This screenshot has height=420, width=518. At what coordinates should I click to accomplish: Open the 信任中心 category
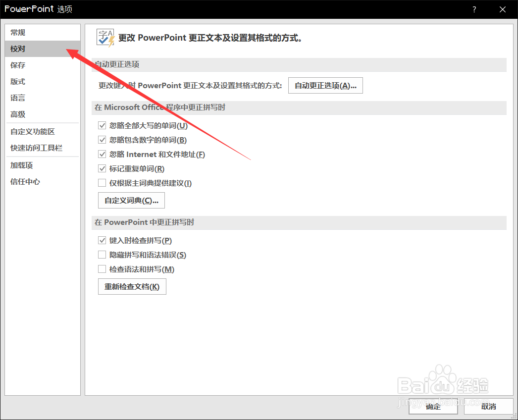[x=43, y=182]
